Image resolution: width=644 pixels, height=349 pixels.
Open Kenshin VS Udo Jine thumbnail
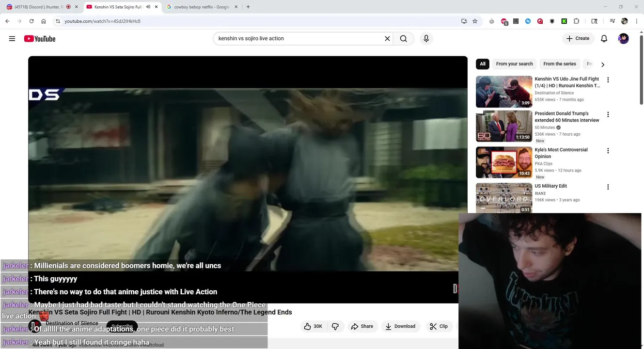(504, 92)
